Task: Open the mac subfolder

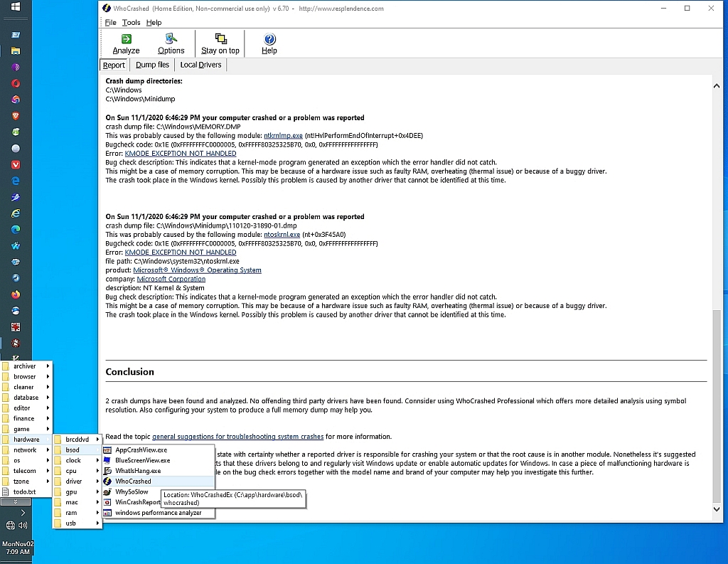Action: pos(77,502)
